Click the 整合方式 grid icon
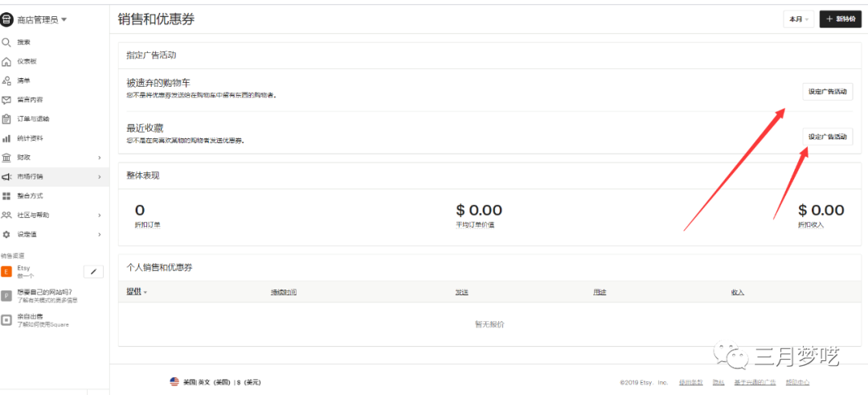Screen dimensions: 868x395 [6, 196]
